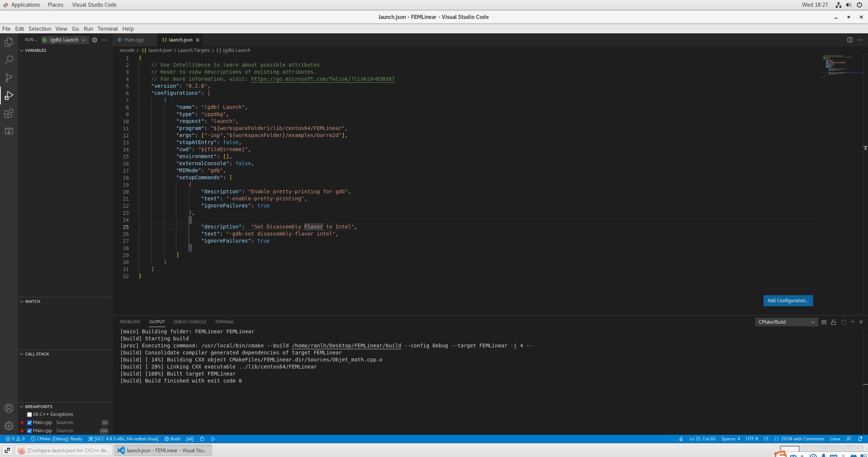Click the Build button in status bar
Screen dimensions: 868x457
click(172, 439)
